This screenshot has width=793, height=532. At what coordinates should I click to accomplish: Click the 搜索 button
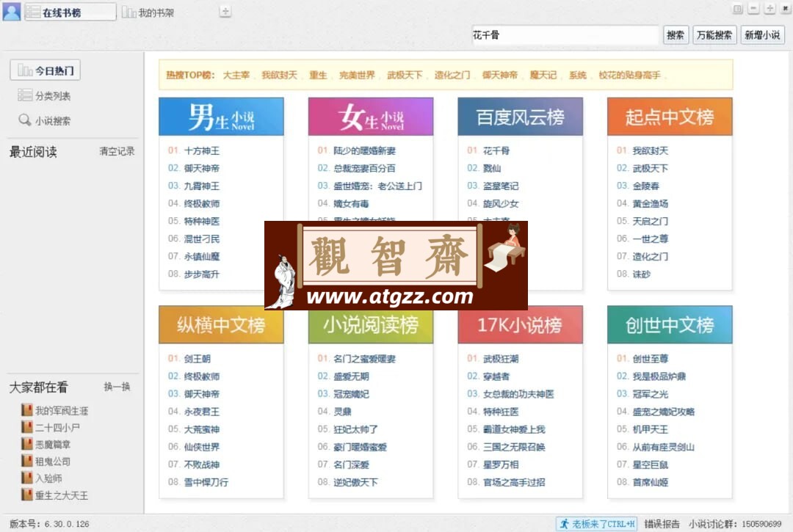point(676,35)
